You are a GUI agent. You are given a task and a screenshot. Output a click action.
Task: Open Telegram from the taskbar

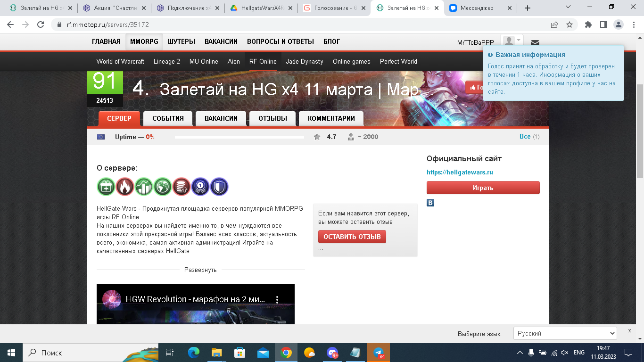coord(378,353)
